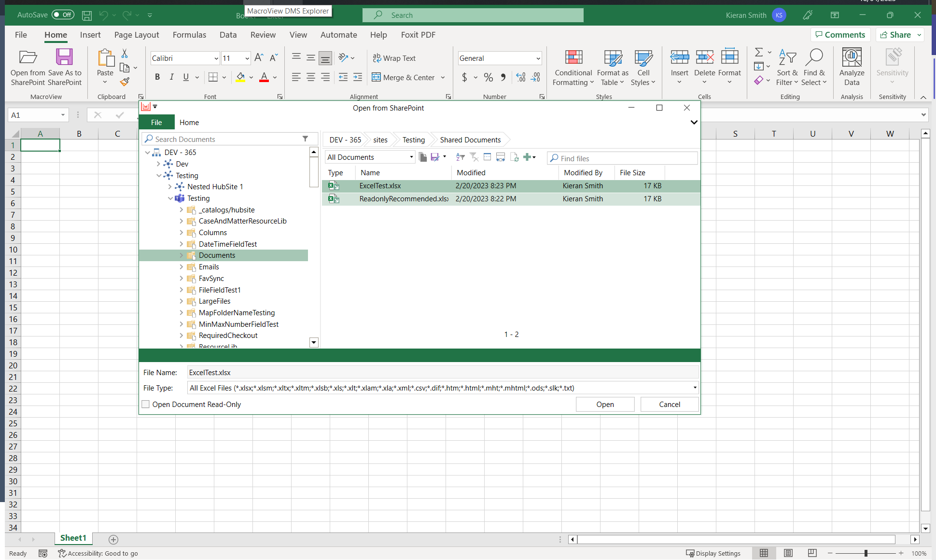
Task: Click the Comments button
Action: pos(840,35)
